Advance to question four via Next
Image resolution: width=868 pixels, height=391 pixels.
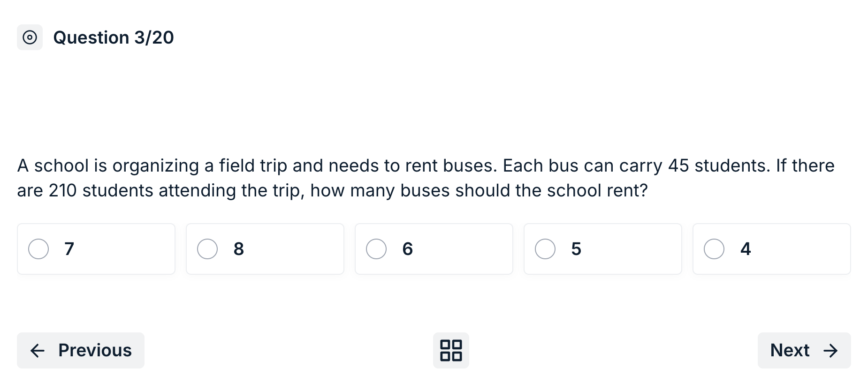(x=804, y=350)
